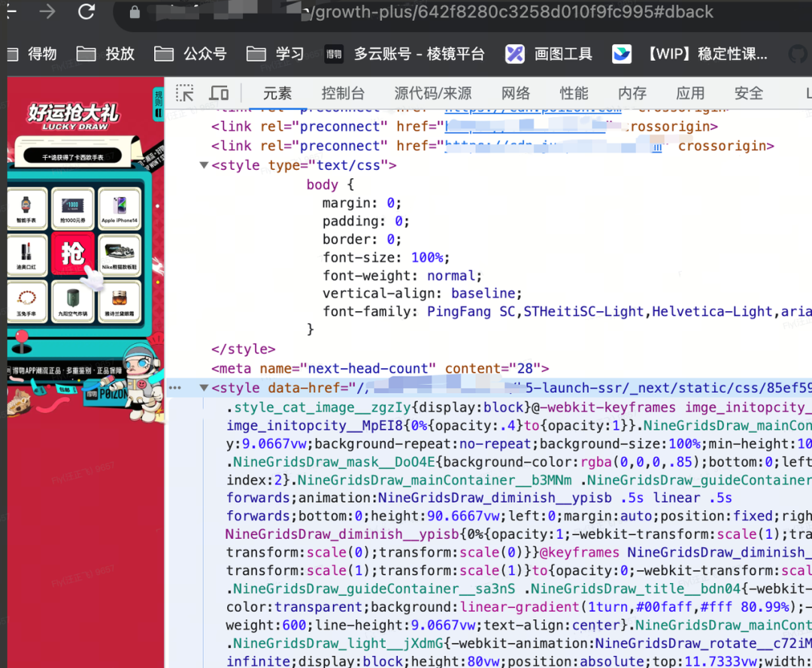Switch to 安全 tab
This screenshot has width=812, height=668.
tap(749, 94)
